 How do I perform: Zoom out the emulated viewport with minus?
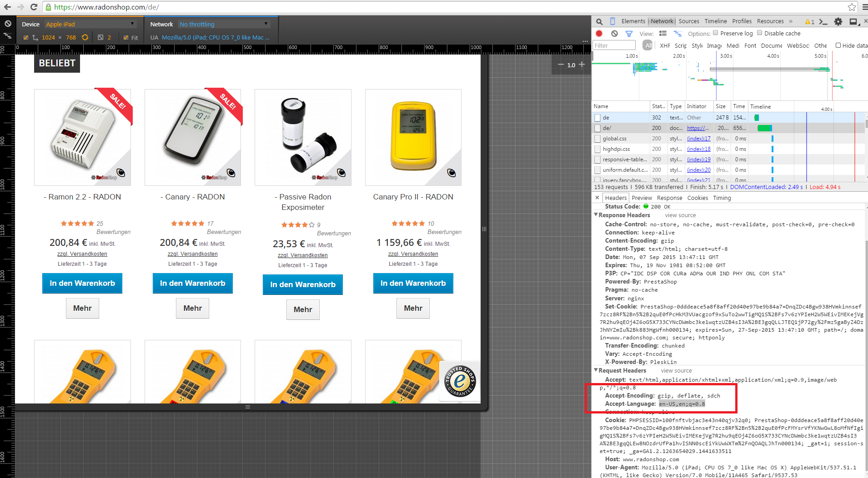[x=561, y=65]
